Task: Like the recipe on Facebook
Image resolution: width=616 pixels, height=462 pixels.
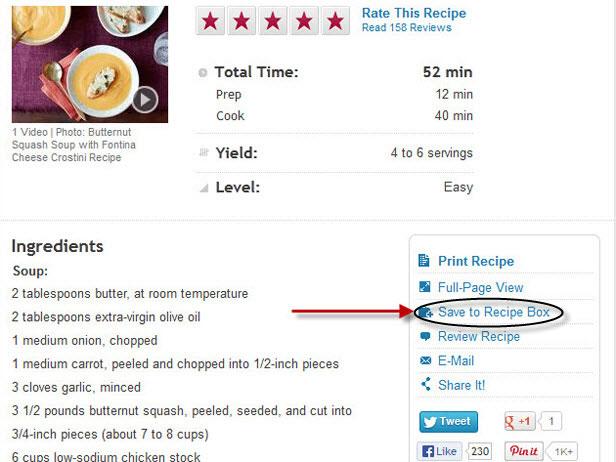Action: [440, 451]
